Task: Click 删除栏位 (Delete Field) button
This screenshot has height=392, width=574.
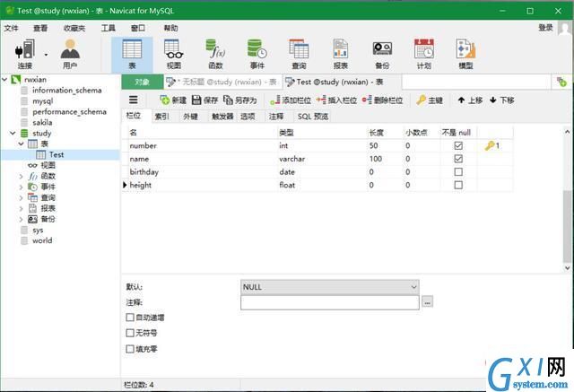Action: [383, 100]
